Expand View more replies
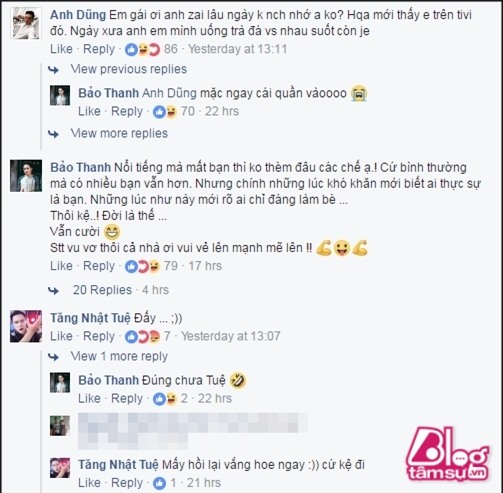 [119, 134]
